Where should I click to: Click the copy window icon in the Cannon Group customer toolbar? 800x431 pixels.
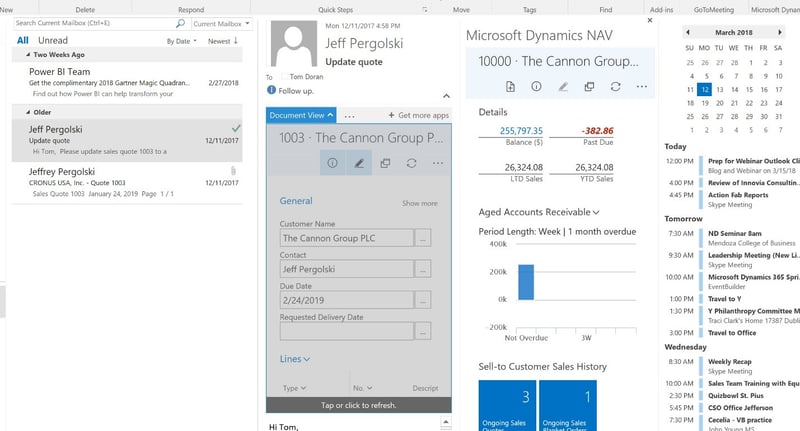tap(589, 87)
